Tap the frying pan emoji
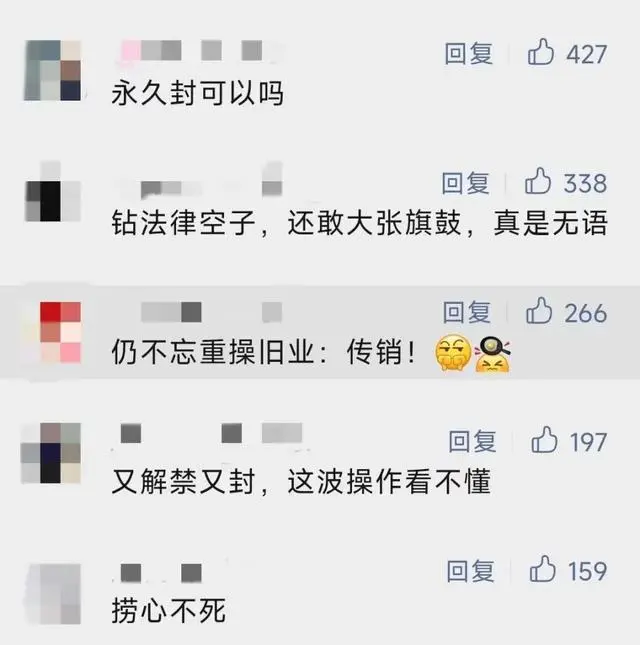Image resolution: width=640 pixels, height=645 pixels. pos(492,354)
